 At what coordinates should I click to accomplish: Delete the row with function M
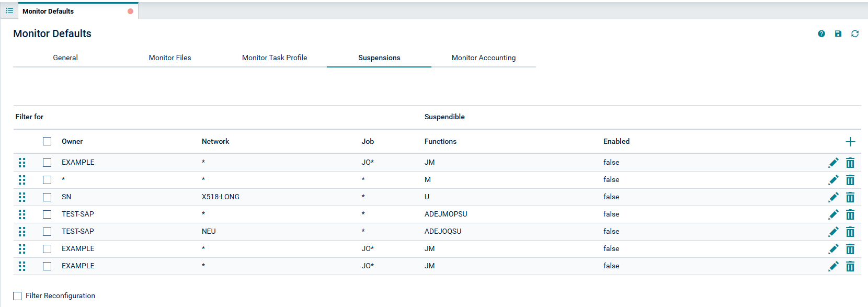click(x=850, y=180)
